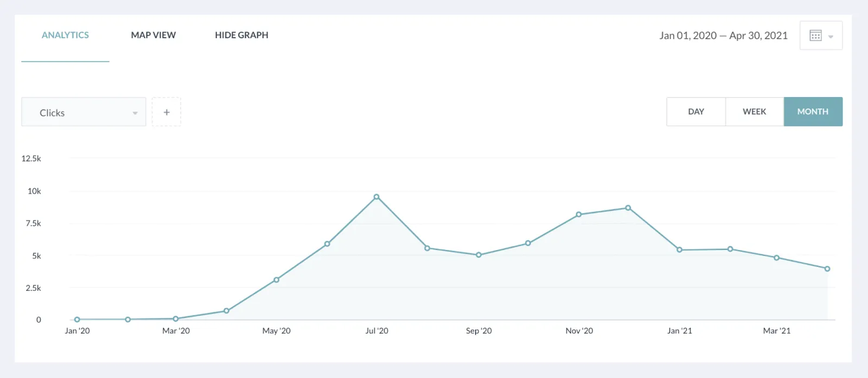Click the last data point for April

[x=827, y=268]
